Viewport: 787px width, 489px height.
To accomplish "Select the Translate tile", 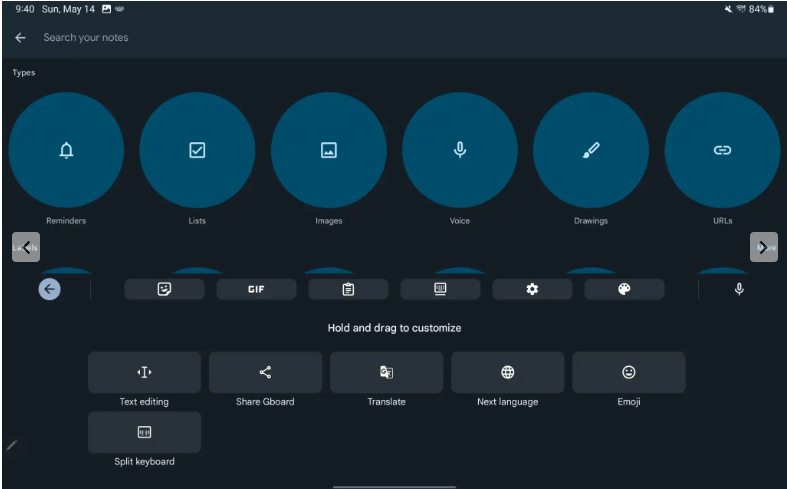I will click(386, 372).
